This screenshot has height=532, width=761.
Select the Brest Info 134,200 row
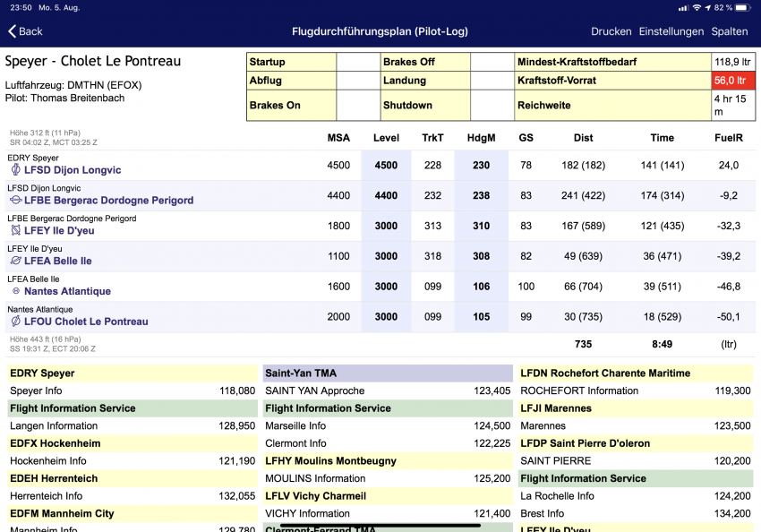[x=636, y=513]
